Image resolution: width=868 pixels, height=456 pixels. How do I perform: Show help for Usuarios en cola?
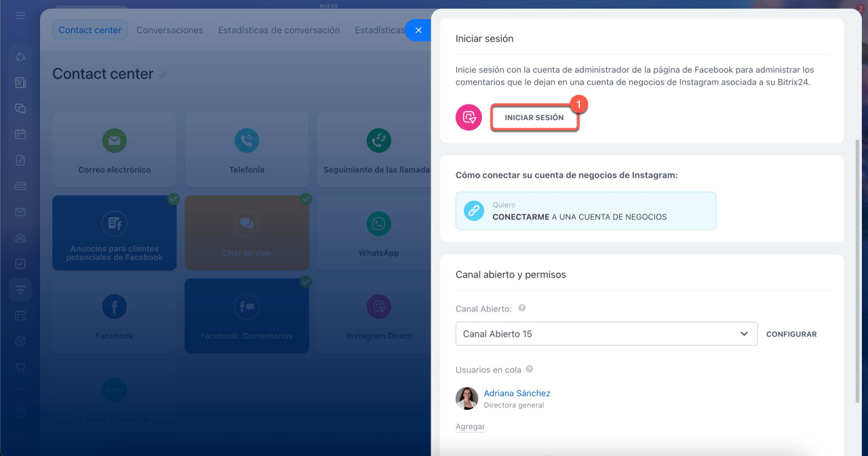tap(530, 369)
